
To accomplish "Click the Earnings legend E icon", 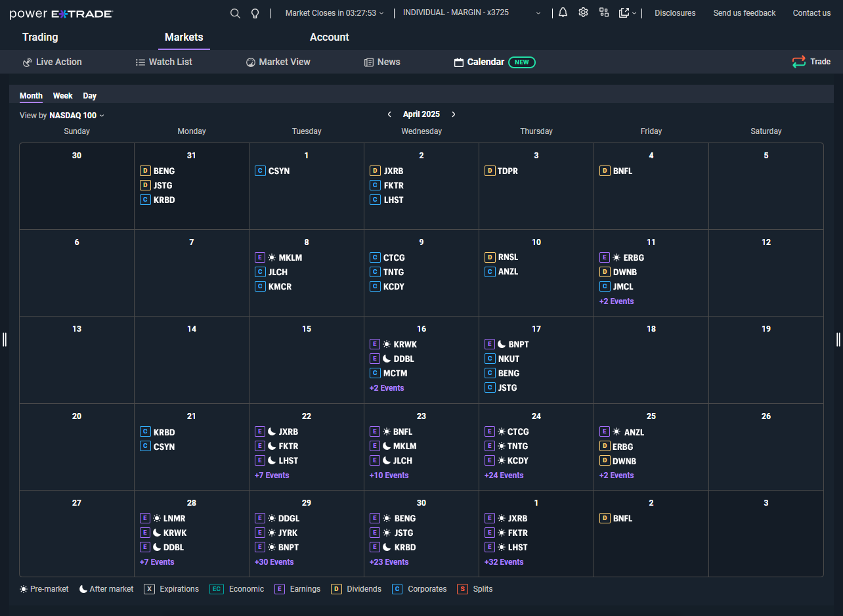I will pyautogui.click(x=280, y=589).
